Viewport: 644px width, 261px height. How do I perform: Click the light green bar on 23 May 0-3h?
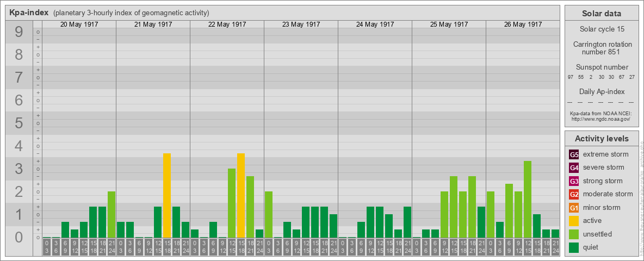click(269, 215)
